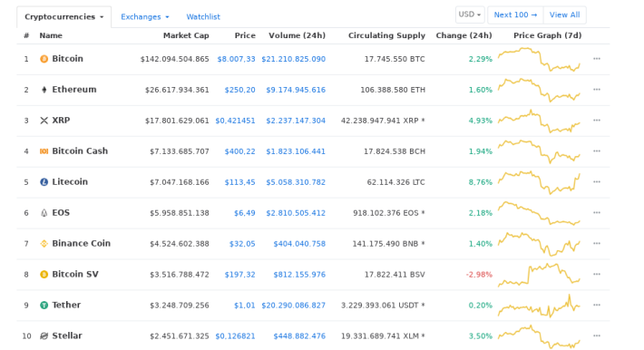This screenshot has width=644, height=350.
Task: Open the more options menu for Stellar
Action: [x=597, y=336]
